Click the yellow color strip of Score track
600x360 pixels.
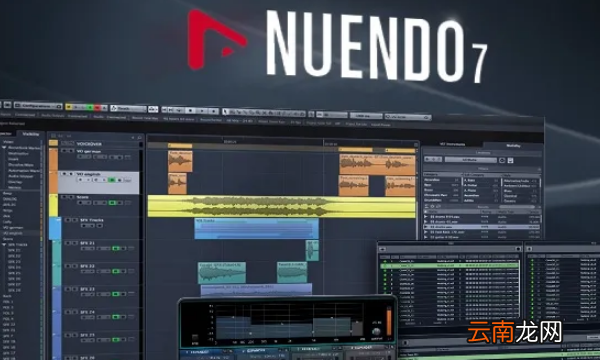(x=53, y=205)
